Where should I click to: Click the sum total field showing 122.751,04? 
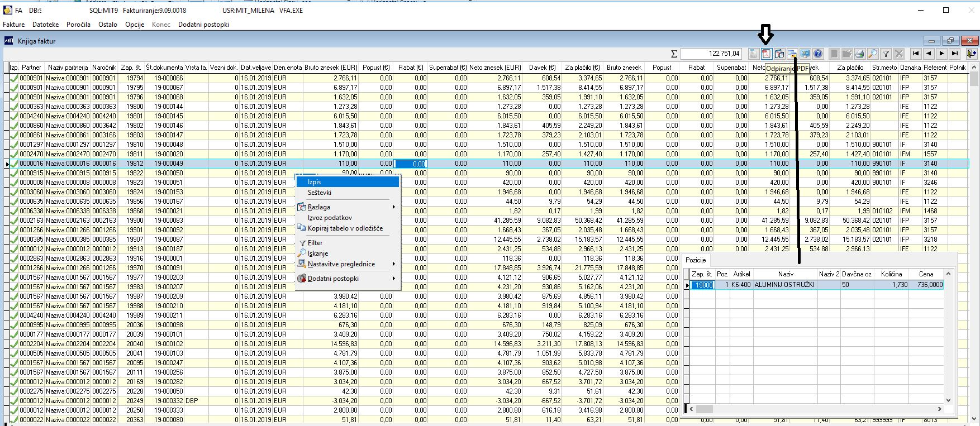click(x=711, y=54)
